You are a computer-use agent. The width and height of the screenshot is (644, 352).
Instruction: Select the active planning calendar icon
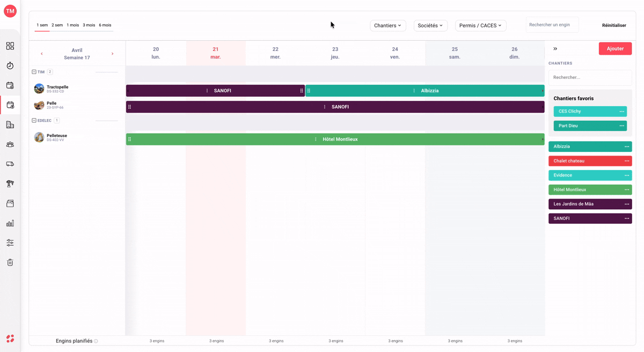(10, 105)
